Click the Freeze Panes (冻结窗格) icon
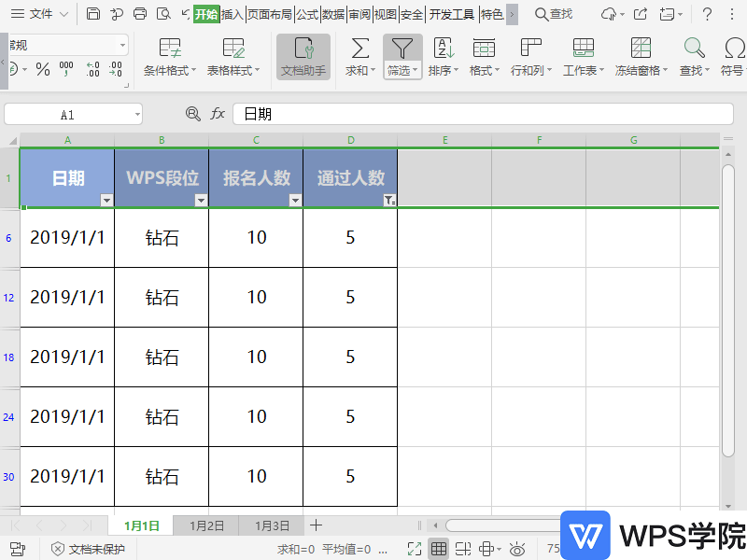The height and width of the screenshot is (560, 747). [641, 49]
